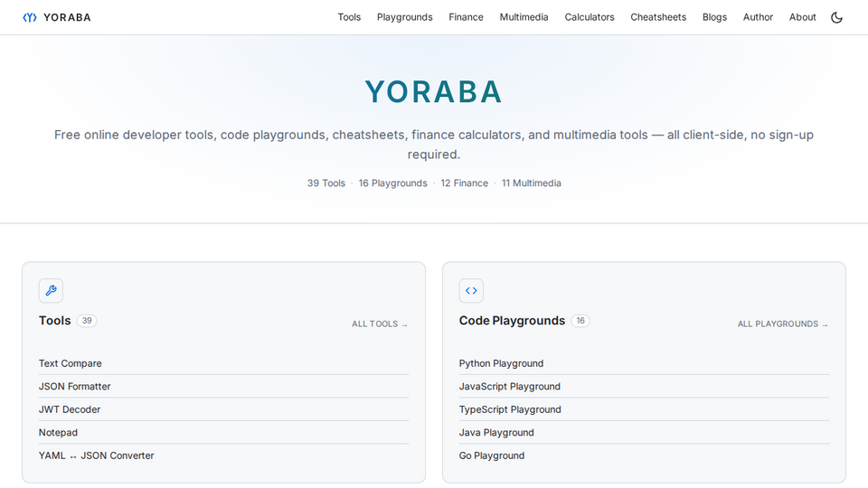Click the '12 Finance' stat text

click(x=465, y=183)
